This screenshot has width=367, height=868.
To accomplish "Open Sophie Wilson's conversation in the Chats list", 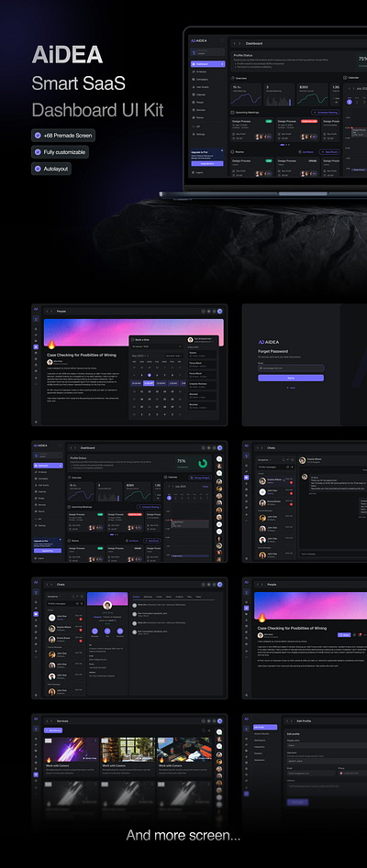I will click(x=274, y=480).
